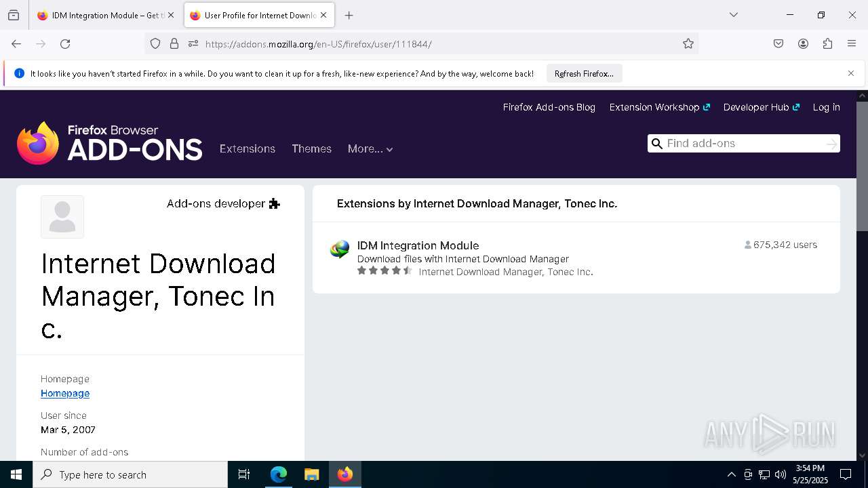Open File Explorer from taskbar
868x488 pixels.
tap(311, 474)
